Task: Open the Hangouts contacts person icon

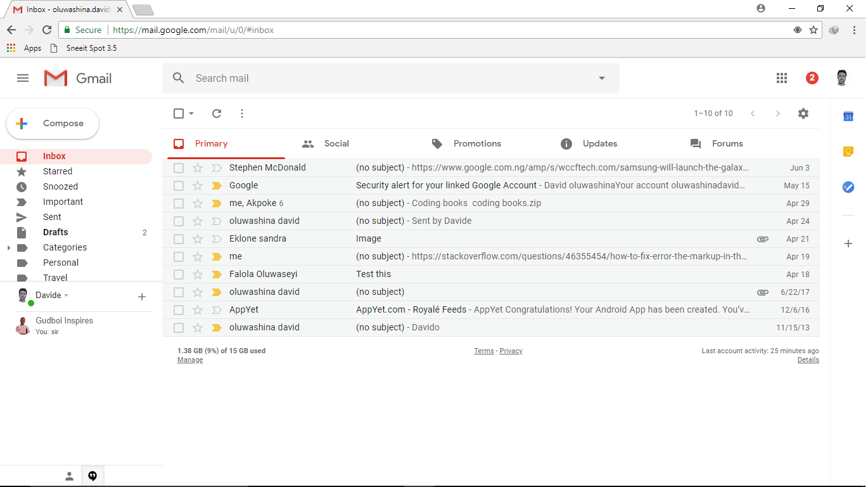Action: 70,476
